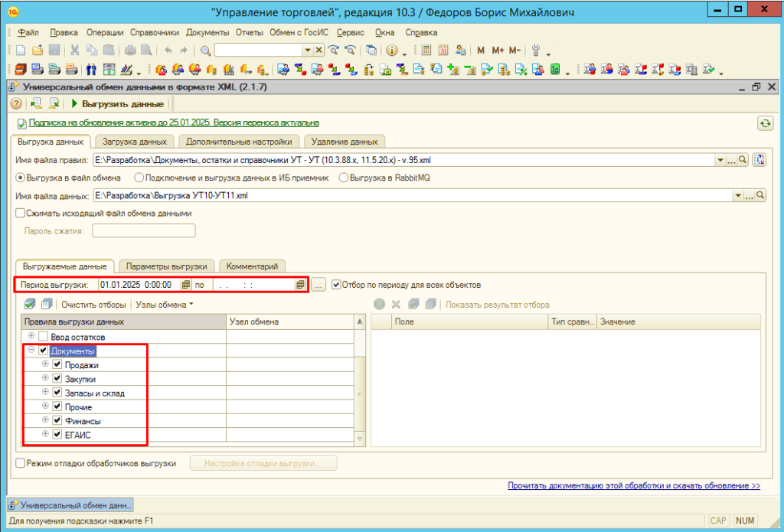
Task: Click Очистить отборы button
Action: (x=93, y=304)
